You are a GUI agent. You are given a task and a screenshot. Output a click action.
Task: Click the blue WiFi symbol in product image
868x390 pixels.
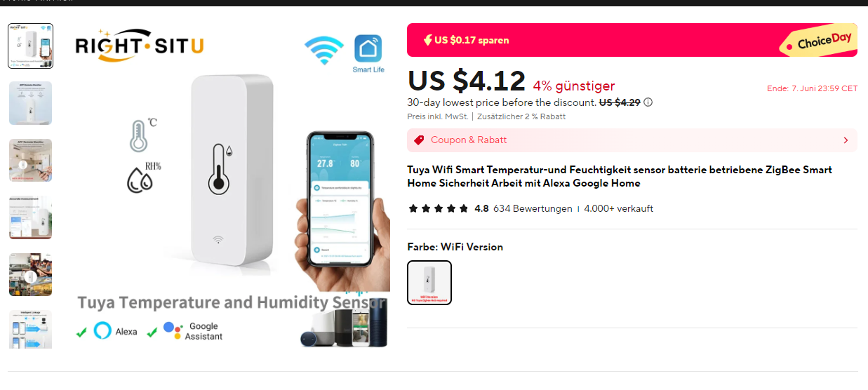pyautogui.click(x=323, y=51)
